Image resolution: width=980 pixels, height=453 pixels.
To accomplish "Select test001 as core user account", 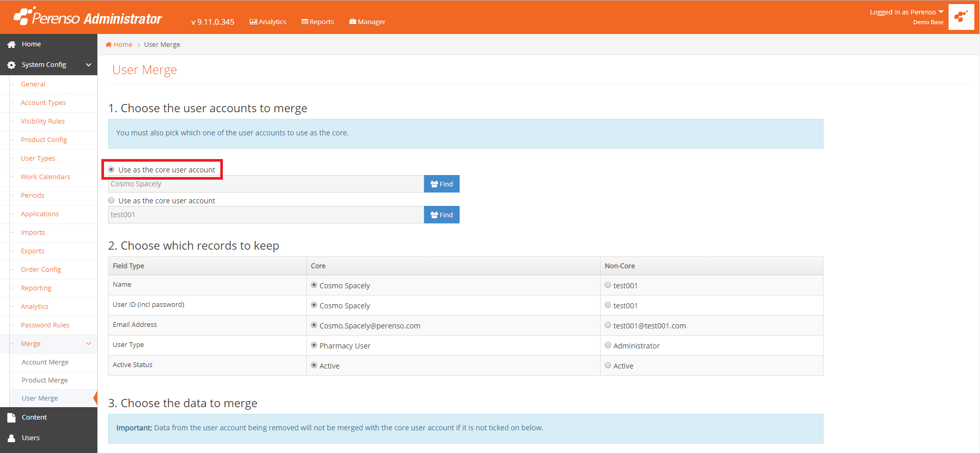I will tap(111, 200).
